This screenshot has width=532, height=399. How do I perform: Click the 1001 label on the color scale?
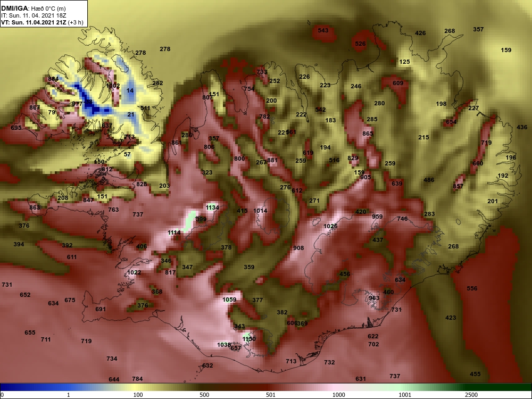coord(405,395)
